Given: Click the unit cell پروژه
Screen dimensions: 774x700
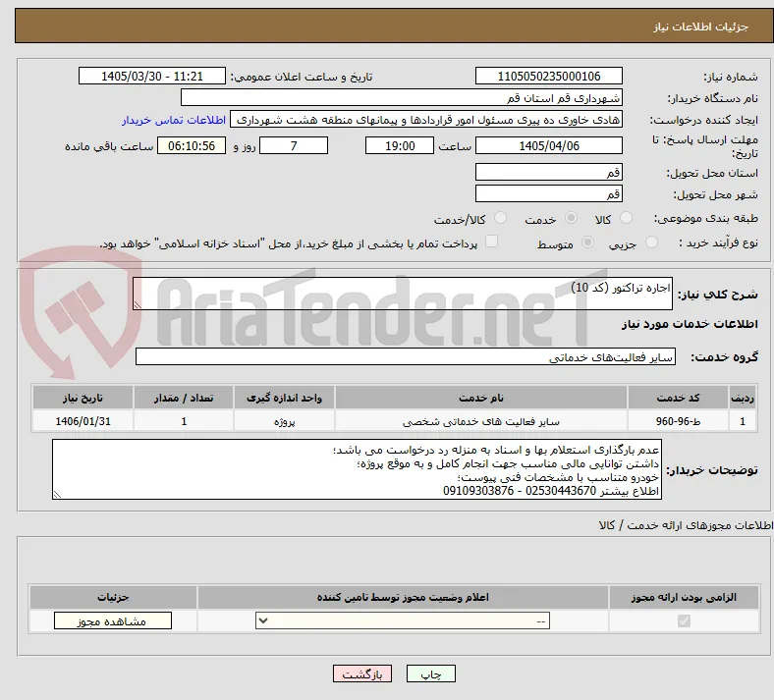Looking at the screenshot, I should point(284,421).
